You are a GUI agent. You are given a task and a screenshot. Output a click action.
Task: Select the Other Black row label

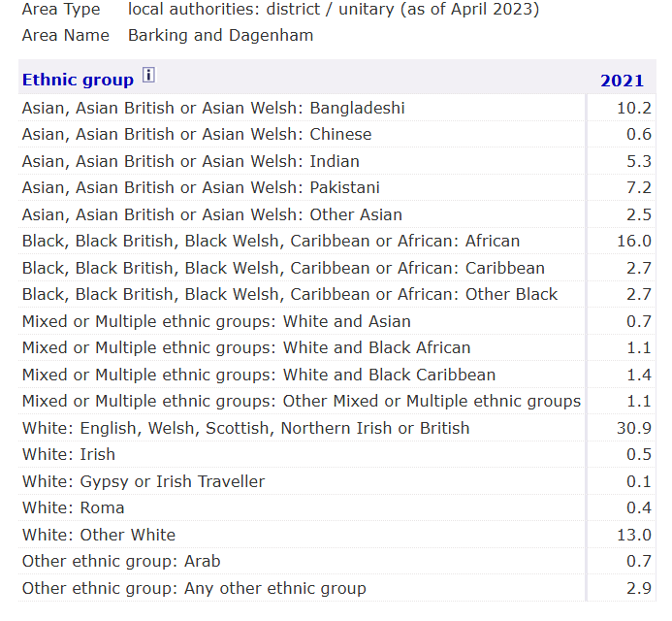[290, 295]
